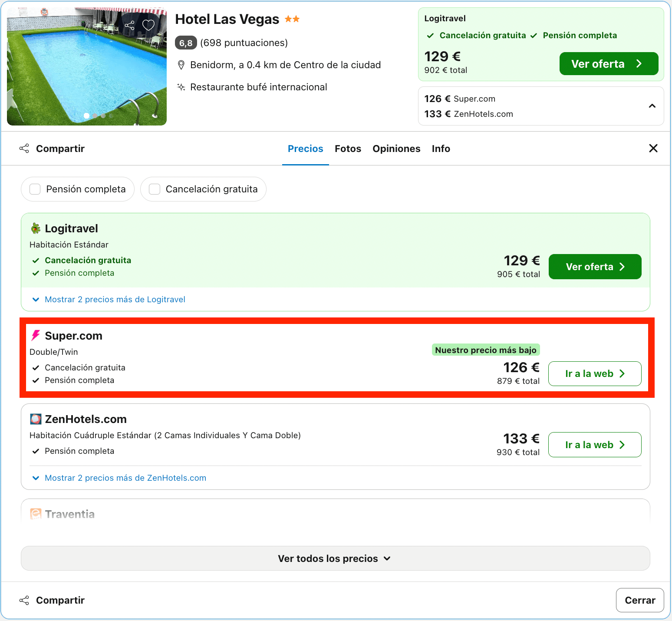Click Ver oferta in the top Logitravel card
Image resolution: width=672 pixels, height=621 pixels.
coord(609,64)
